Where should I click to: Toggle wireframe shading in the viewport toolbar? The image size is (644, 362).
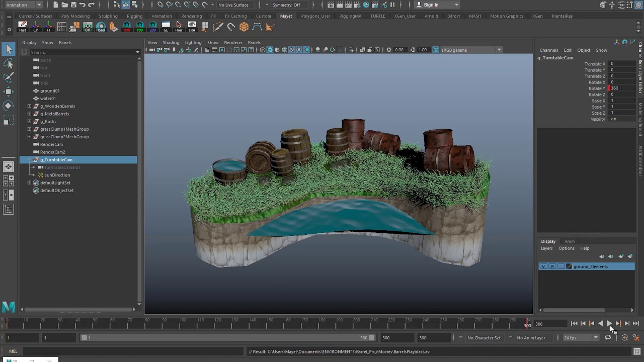263,50
